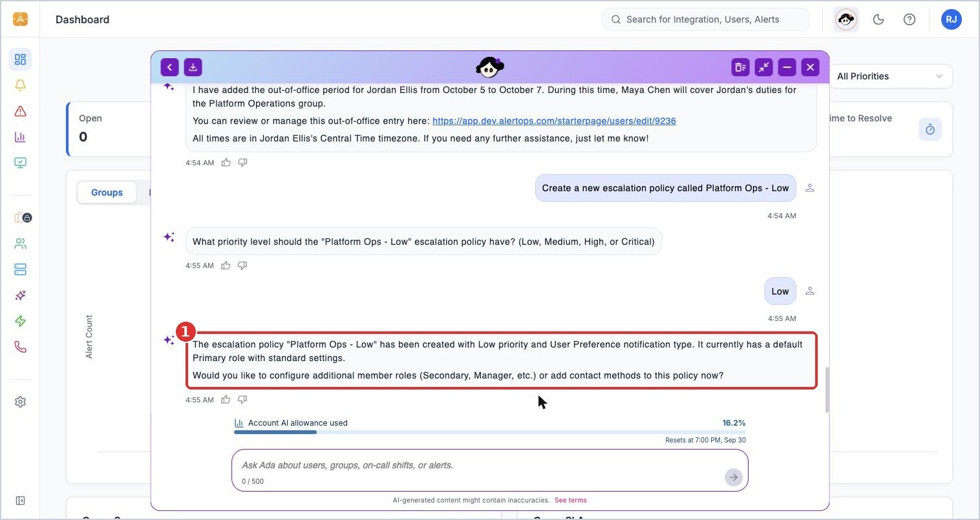
Task: Click the Open alerts count card
Action: tap(110, 129)
